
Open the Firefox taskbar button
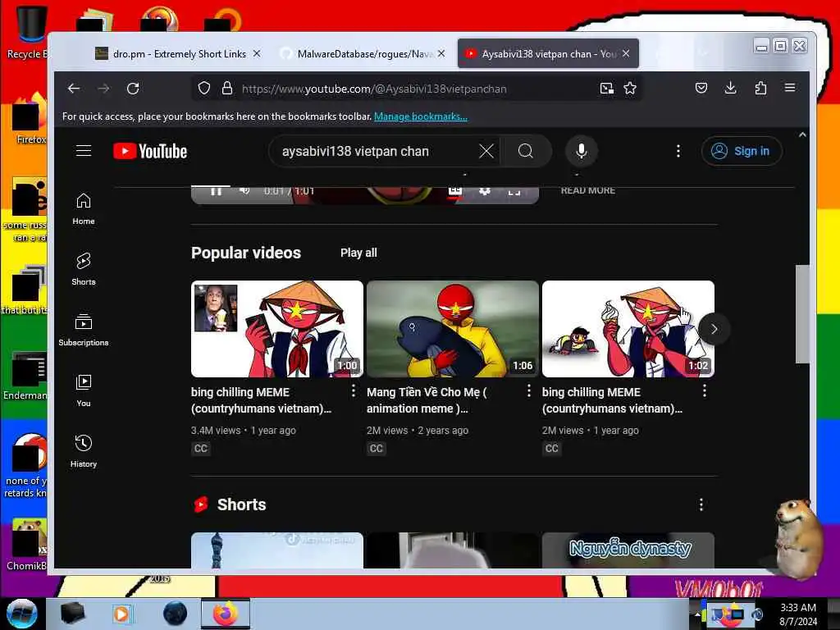[226, 614]
